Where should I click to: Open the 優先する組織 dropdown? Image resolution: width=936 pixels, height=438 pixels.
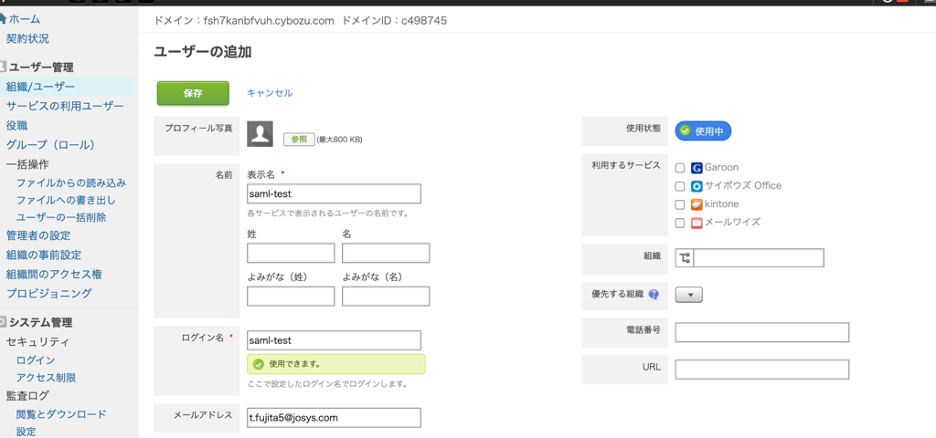pos(689,295)
